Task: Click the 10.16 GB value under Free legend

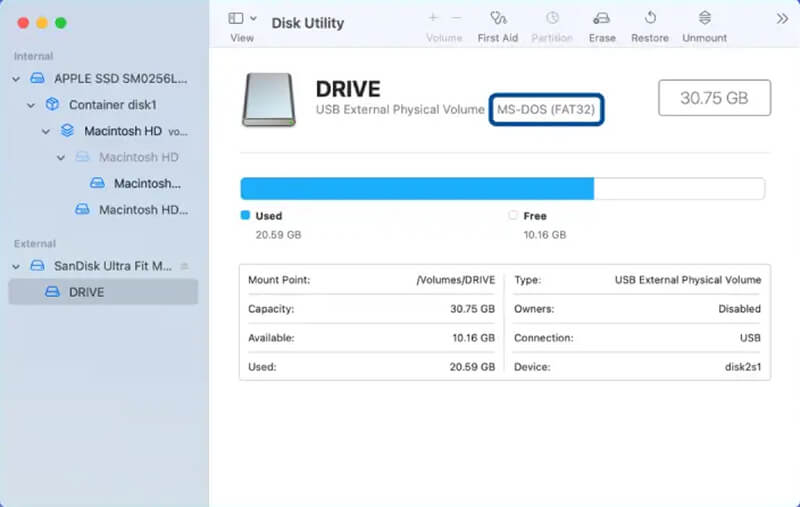Action: point(545,235)
